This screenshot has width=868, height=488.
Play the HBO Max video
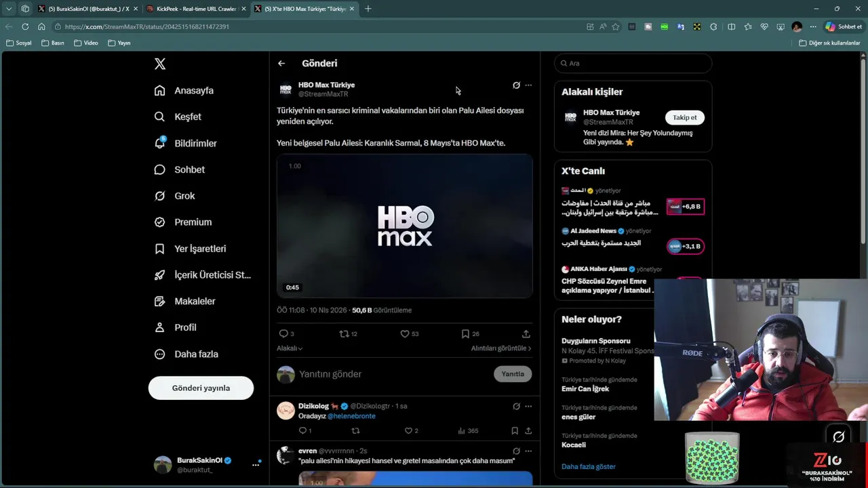(404, 226)
